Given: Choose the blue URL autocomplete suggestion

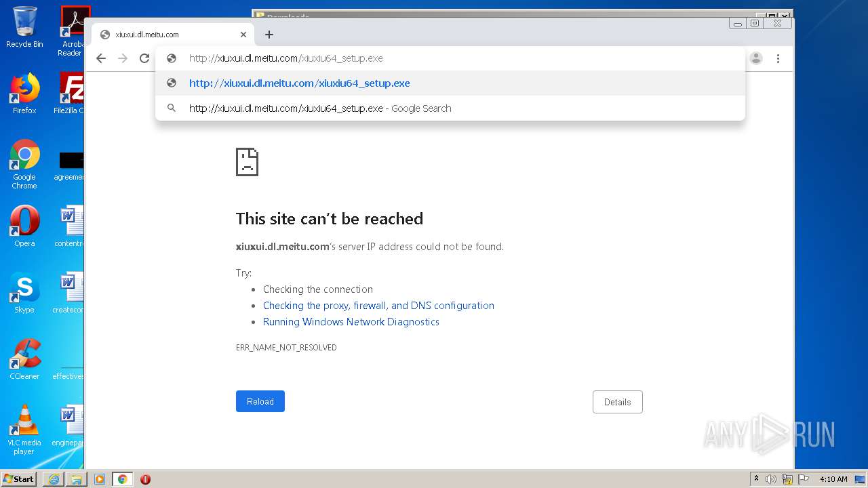Looking at the screenshot, I should click(x=450, y=83).
